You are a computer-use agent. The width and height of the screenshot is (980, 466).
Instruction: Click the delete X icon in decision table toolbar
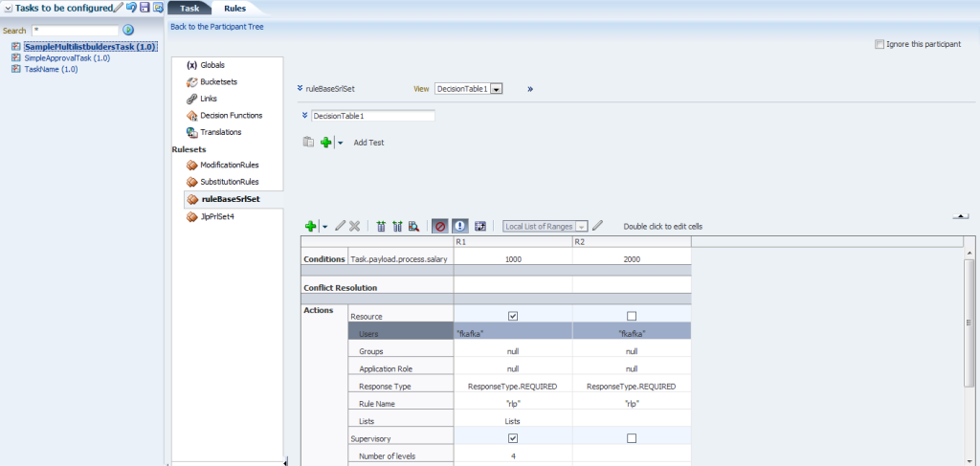point(354,226)
